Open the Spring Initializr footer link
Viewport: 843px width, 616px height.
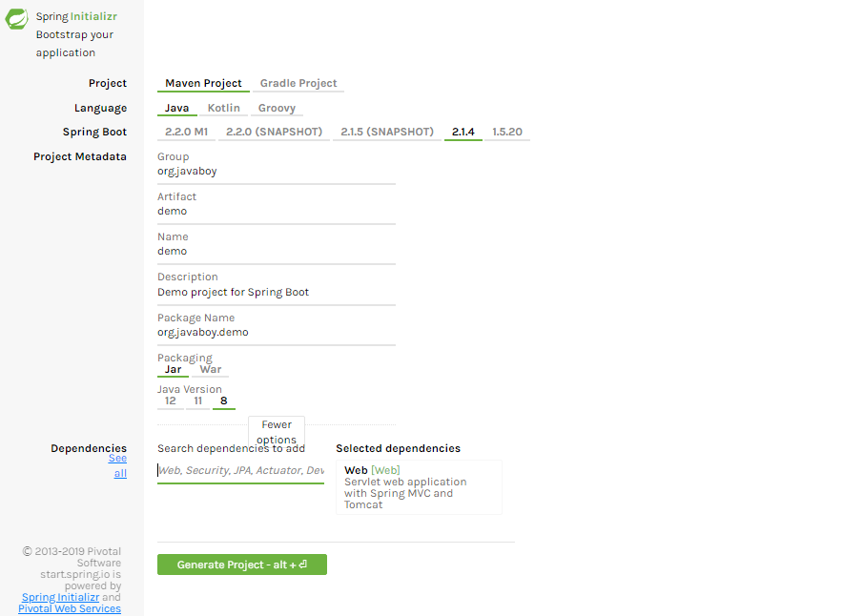coord(60,597)
